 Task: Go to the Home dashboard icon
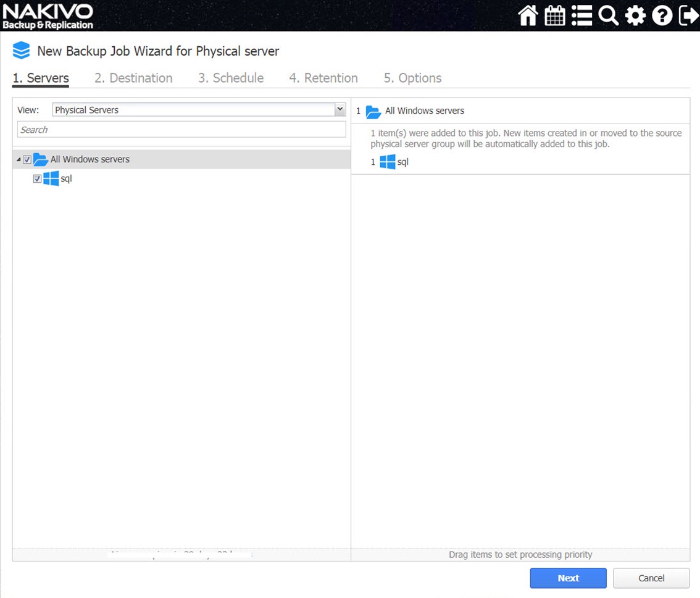point(528,15)
